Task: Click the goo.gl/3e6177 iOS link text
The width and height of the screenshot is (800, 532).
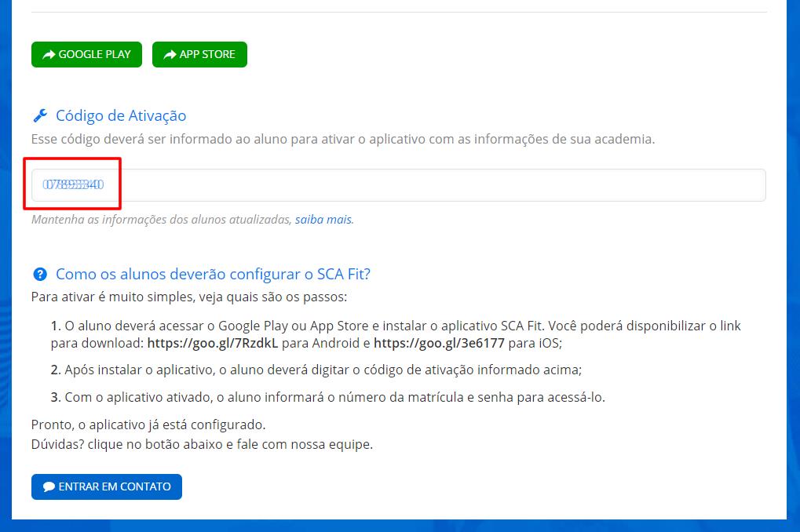Action: click(x=440, y=343)
